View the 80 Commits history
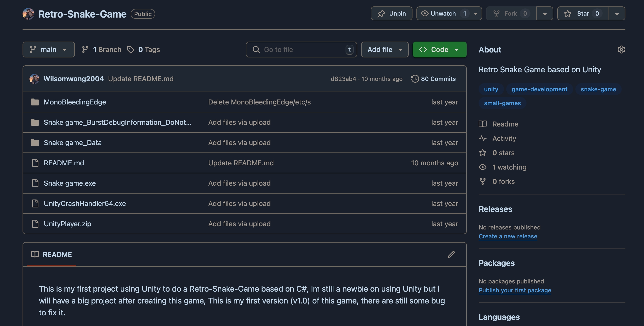 tap(433, 79)
